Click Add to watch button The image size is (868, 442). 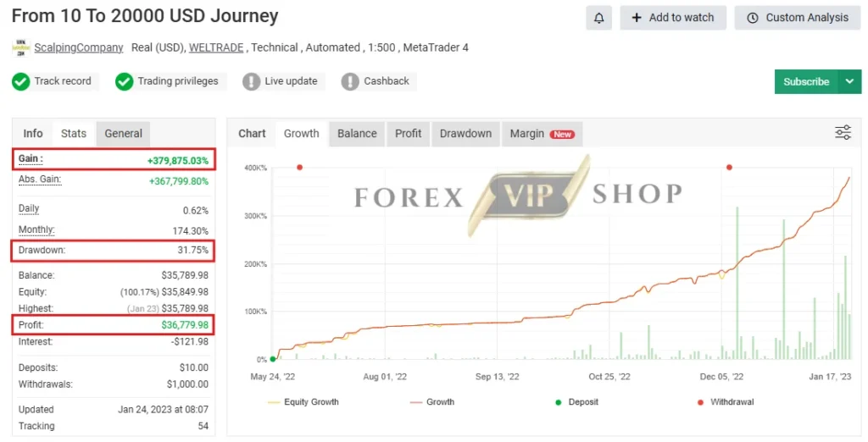[x=673, y=18]
